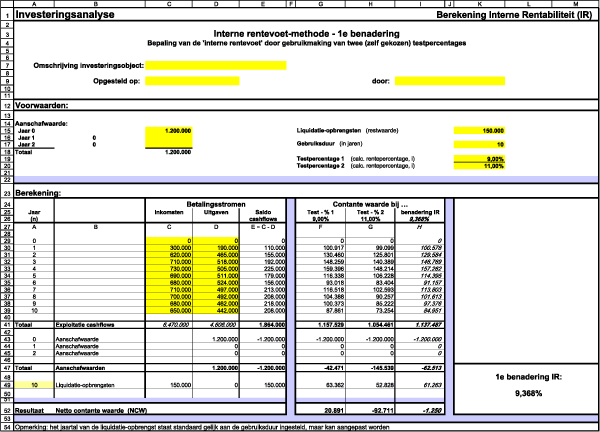Select the Gebruiksduur input cell showing 10

[479, 144]
